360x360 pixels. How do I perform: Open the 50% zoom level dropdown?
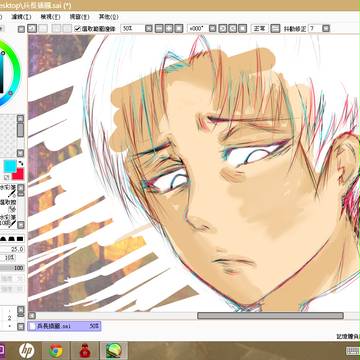coord(149,29)
